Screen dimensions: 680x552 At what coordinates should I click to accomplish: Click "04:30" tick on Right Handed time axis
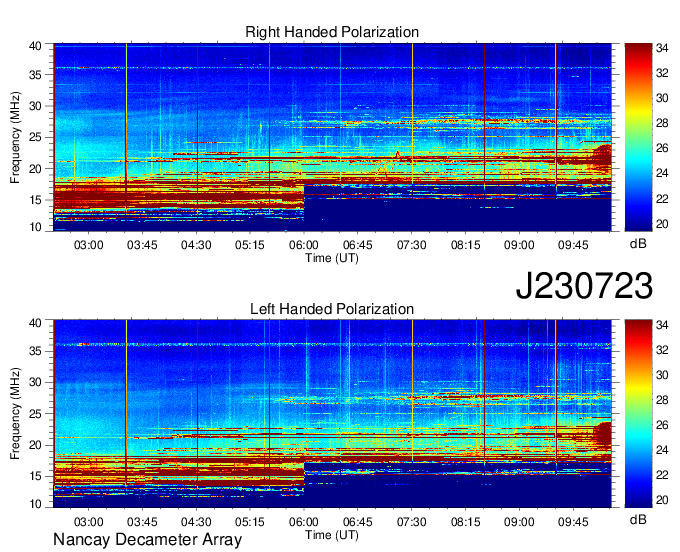point(196,245)
